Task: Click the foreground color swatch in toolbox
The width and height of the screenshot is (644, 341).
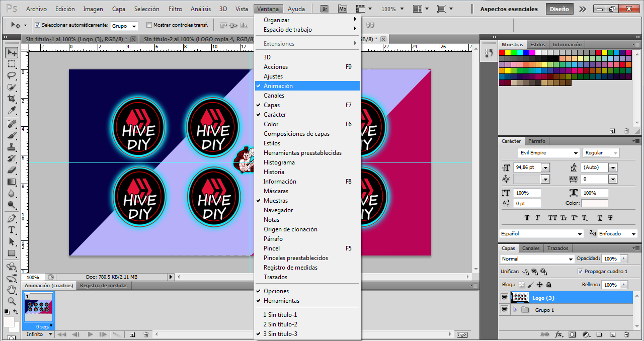Action: coord(9,321)
